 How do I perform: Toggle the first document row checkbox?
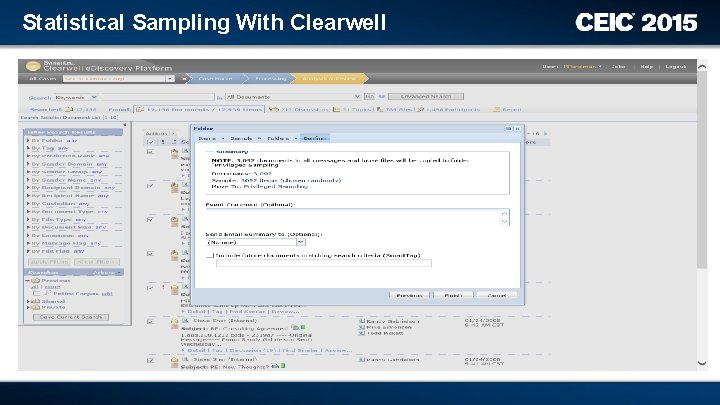150,152
